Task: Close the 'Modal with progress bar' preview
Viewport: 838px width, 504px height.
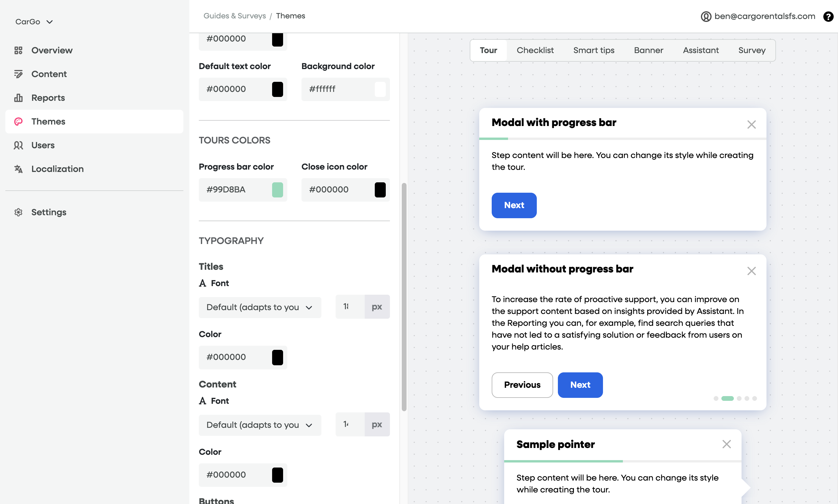Action: [x=751, y=124]
